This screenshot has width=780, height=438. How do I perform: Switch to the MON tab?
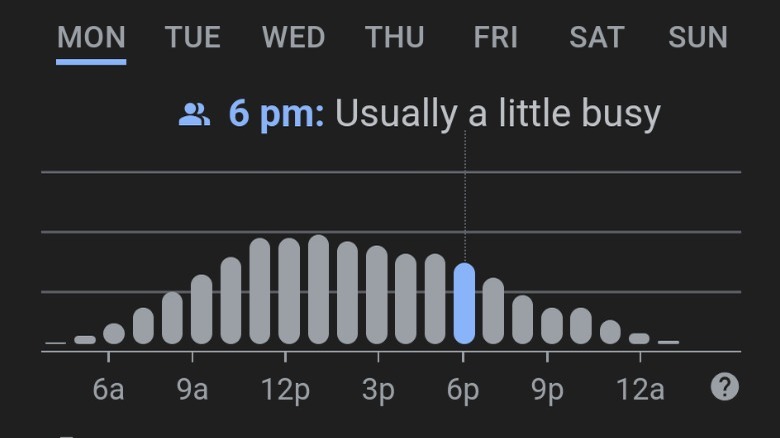click(91, 38)
